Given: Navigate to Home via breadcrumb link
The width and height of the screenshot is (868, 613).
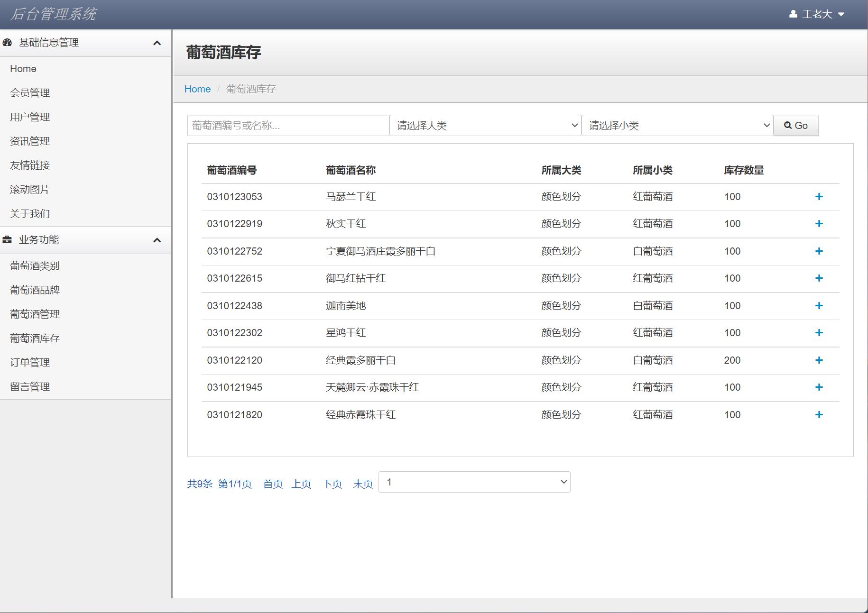Looking at the screenshot, I should click(x=197, y=89).
